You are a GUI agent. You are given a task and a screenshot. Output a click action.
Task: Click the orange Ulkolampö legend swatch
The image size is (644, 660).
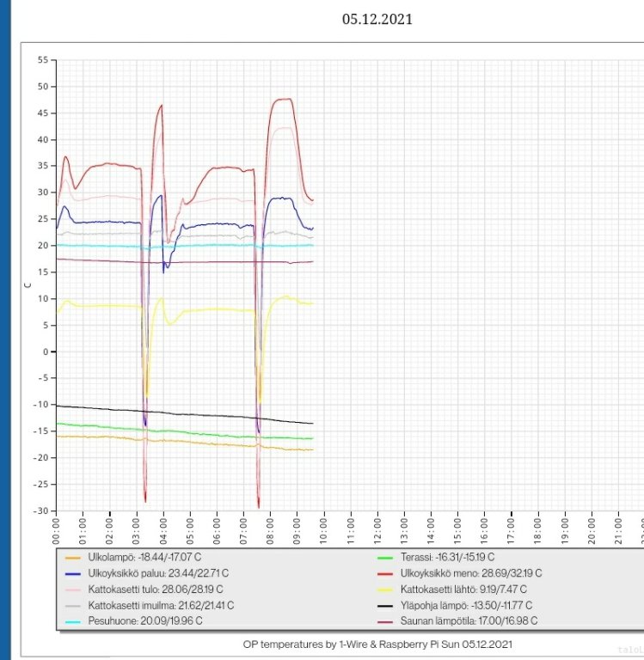pos(74,558)
